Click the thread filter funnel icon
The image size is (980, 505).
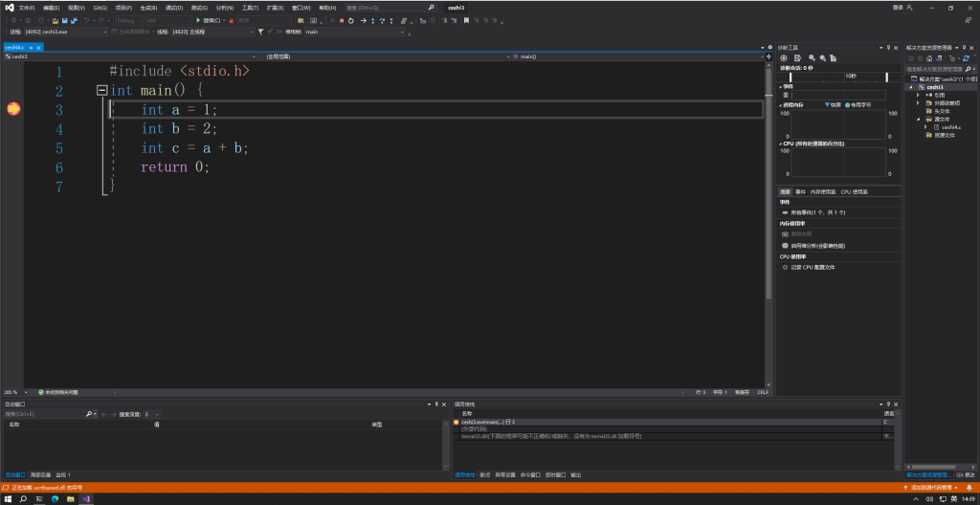click(261, 32)
